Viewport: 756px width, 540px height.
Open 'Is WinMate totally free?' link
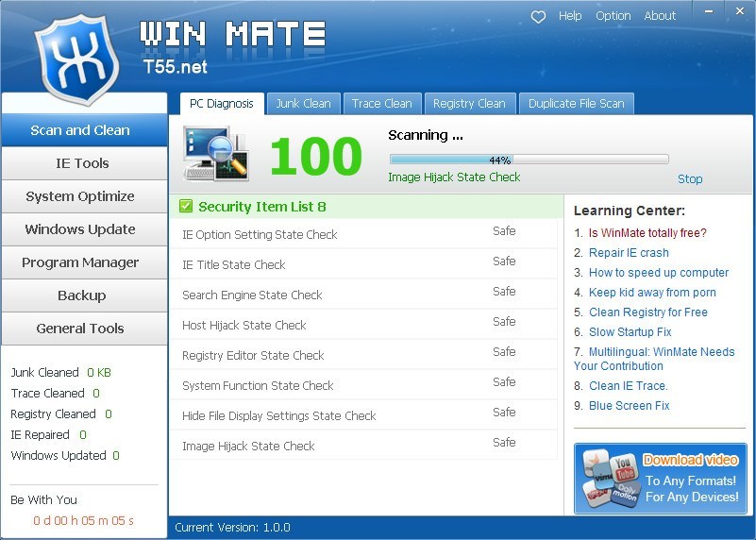pos(647,233)
